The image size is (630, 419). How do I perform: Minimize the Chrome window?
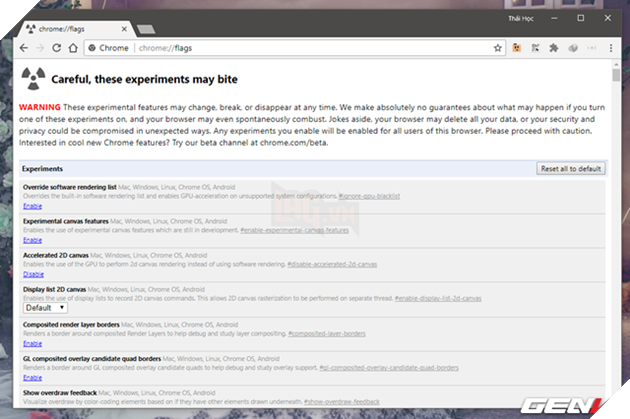coord(554,18)
